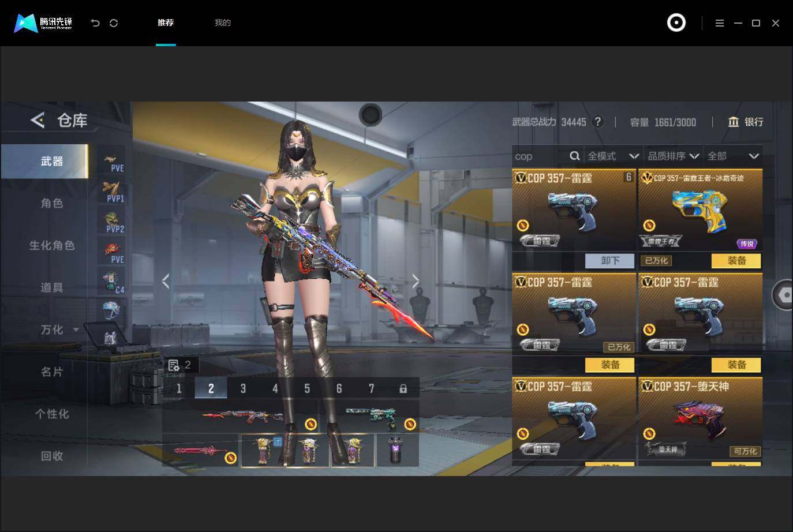Select the COP 357-堕天神 card
The height and width of the screenshot is (532, 793).
click(x=700, y=418)
